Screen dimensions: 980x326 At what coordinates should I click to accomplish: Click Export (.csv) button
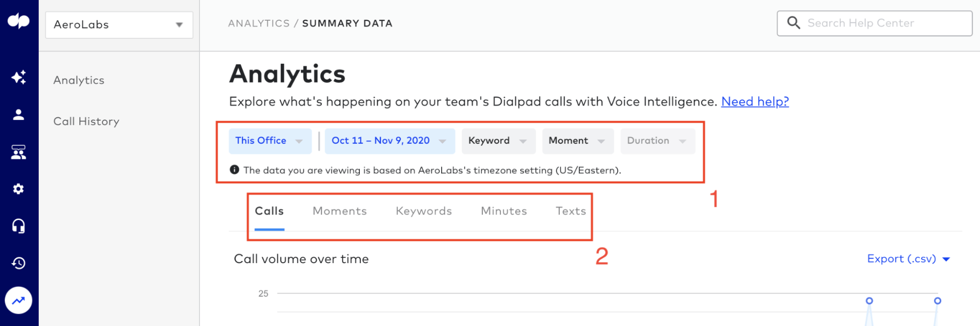[x=908, y=259]
